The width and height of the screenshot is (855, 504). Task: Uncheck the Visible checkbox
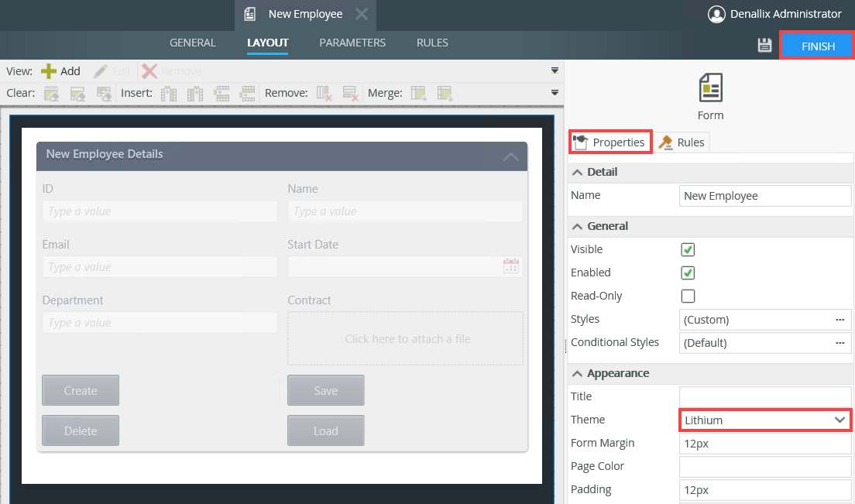pos(687,249)
